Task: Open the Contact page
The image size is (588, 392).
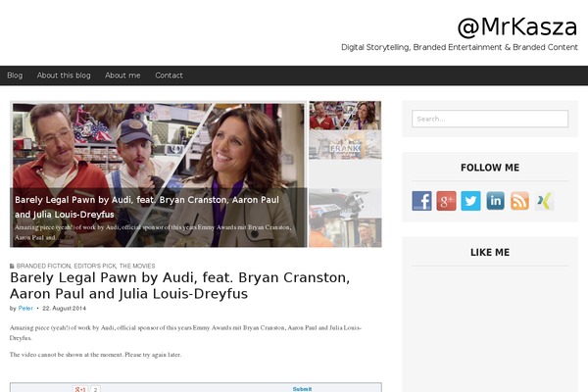Action: click(x=170, y=75)
